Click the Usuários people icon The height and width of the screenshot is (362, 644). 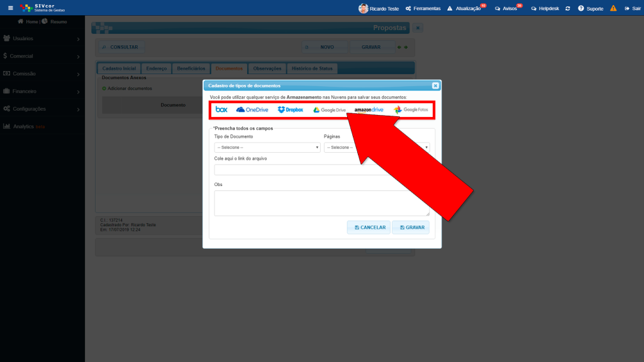click(6, 38)
